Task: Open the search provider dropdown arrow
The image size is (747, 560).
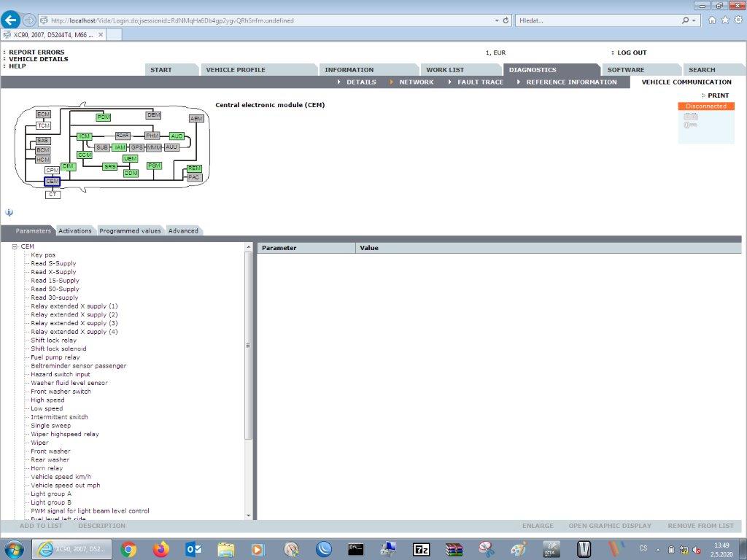Action: 694,20
